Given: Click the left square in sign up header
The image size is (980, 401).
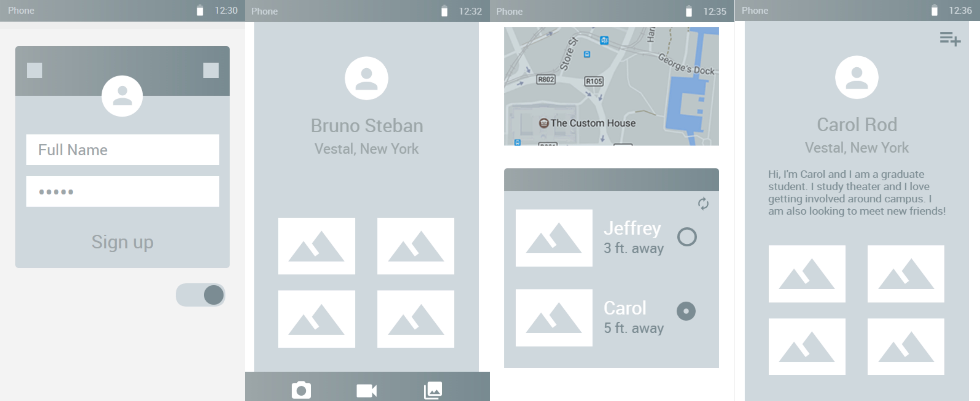Looking at the screenshot, I should [x=35, y=70].
